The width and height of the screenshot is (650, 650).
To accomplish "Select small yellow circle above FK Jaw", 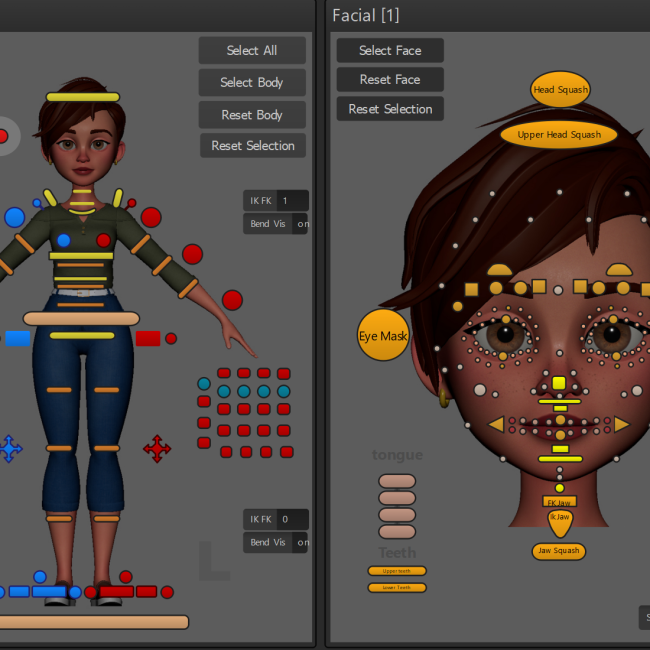I will coord(560,488).
